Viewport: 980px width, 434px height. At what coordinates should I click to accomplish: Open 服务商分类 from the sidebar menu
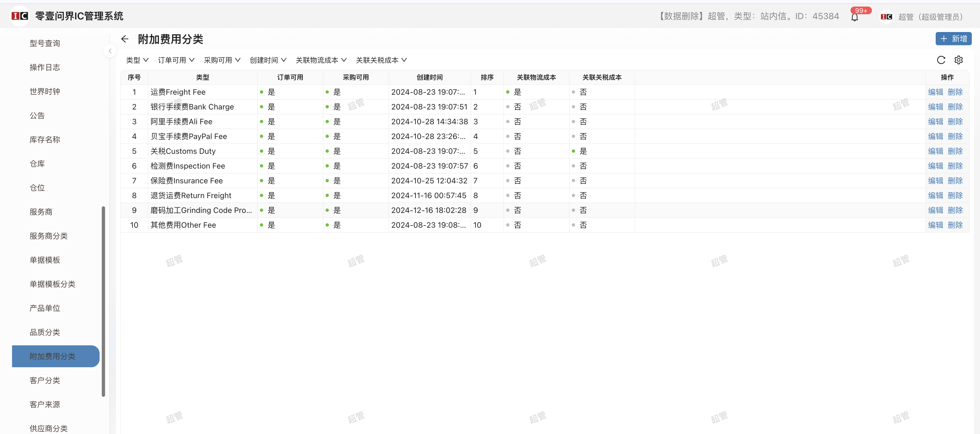coord(49,236)
